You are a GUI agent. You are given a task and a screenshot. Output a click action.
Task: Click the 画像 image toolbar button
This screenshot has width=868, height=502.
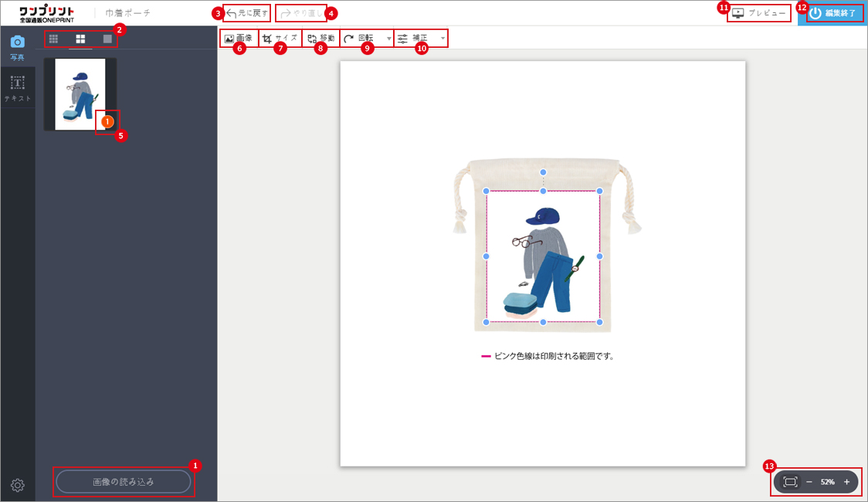pyautogui.click(x=239, y=38)
